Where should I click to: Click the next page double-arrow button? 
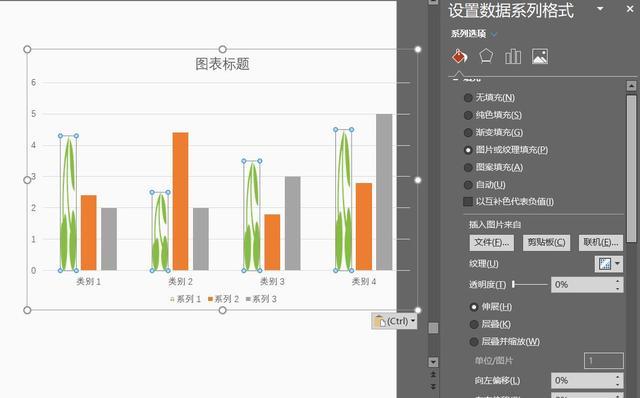433,386
